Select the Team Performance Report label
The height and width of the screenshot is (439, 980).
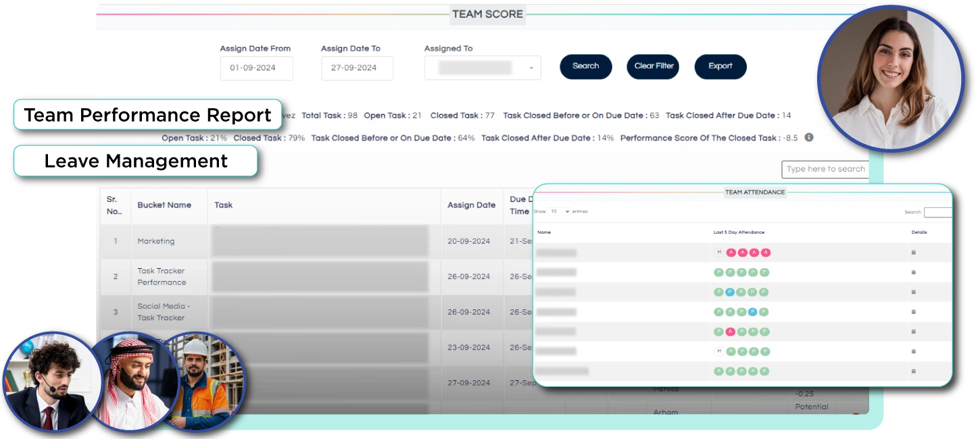tap(147, 115)
